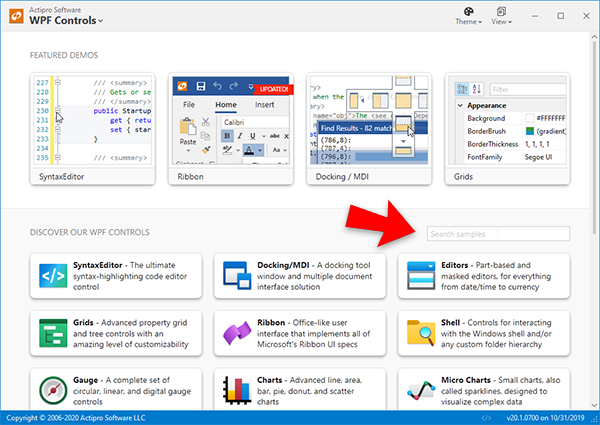Click the Actipro orange logo icon

pyautogui.click(x=16, y=16)
